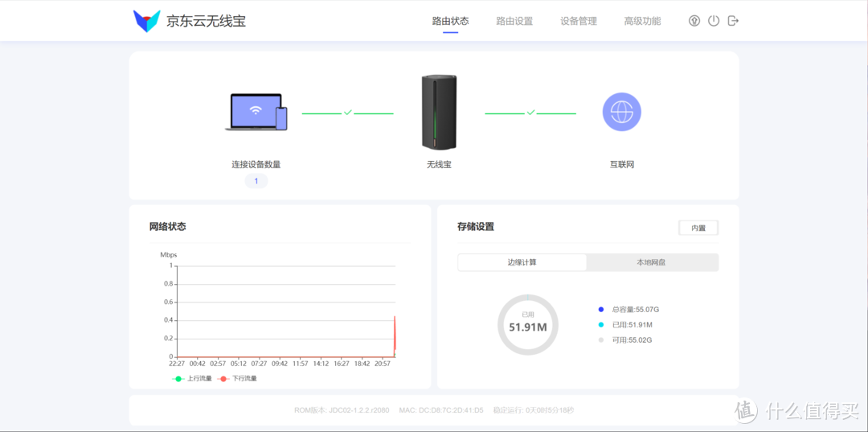868x432 pixels.
Task: Click check mark between devices and router
Action: coord(348,113)
